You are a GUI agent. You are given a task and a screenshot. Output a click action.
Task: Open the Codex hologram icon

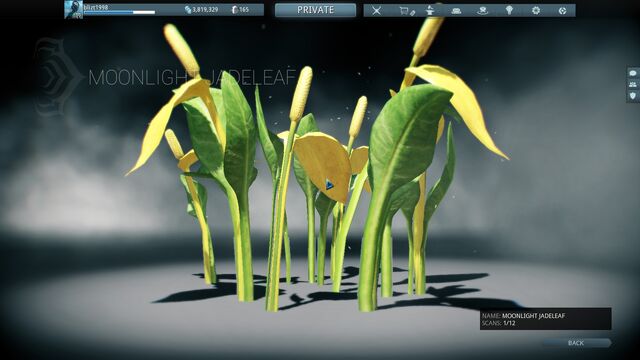(x=483, y=11)
